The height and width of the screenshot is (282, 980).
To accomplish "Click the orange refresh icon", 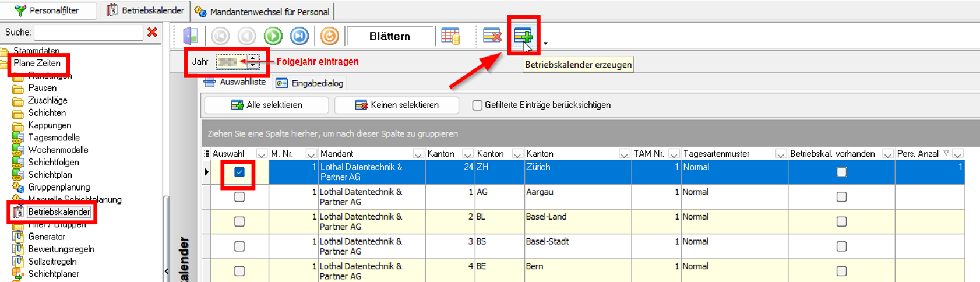I will click(x=329, y=36).
